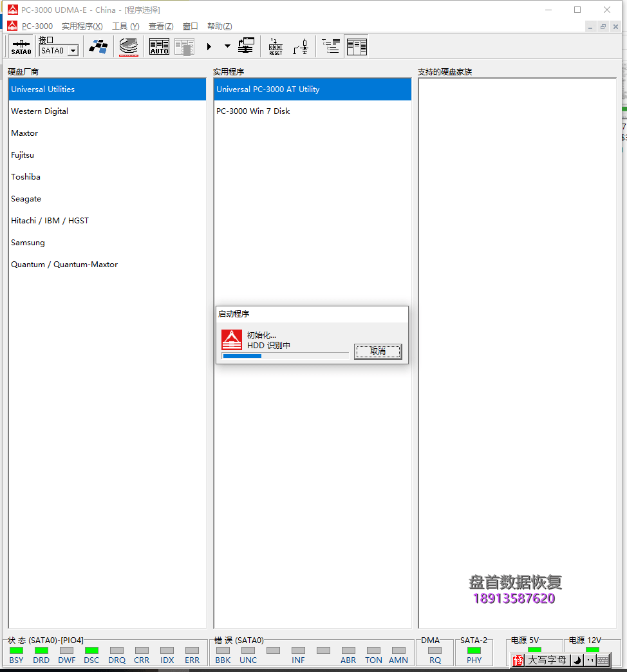Viewport: 627px width, 672px height.
Task: Click the tree list view icon
Action: (330, 46)
